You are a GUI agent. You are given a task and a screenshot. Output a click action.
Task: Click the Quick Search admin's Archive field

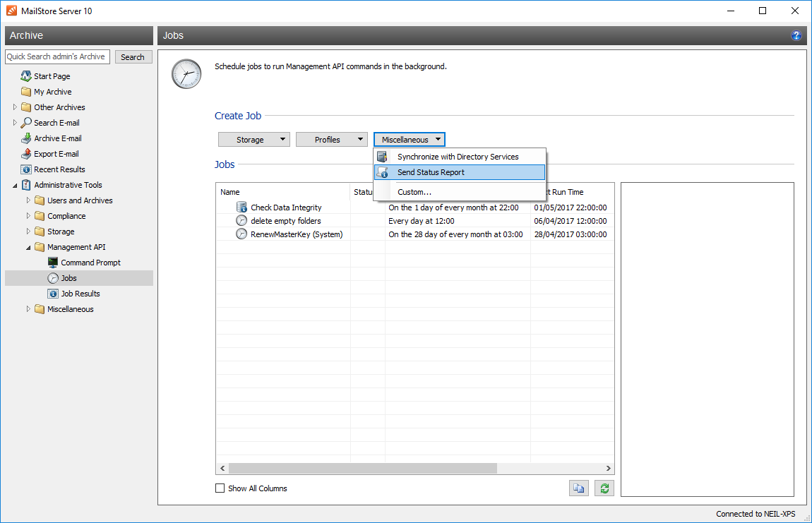[x=57, y=57]
